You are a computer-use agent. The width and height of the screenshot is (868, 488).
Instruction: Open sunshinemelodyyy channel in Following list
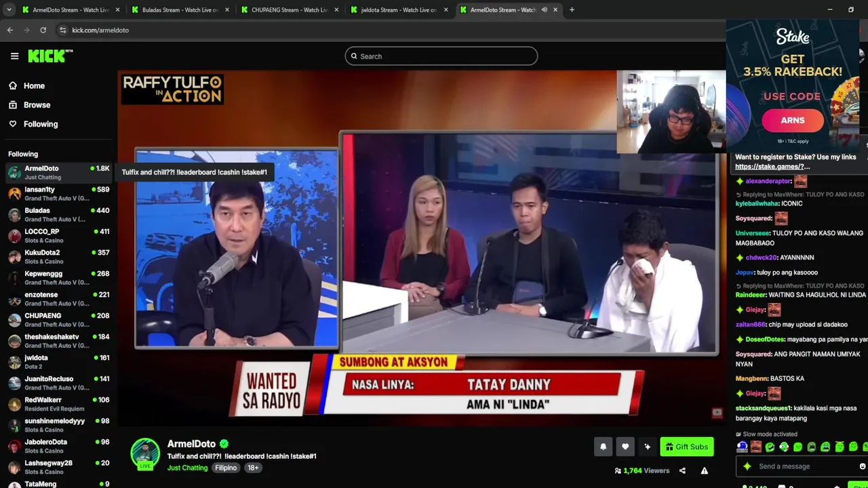pyautogui.click(x=58, y=425)
